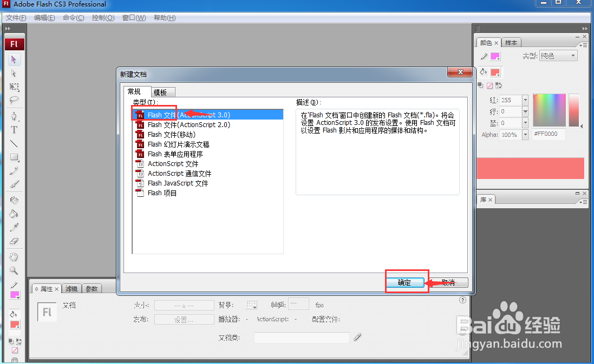Click the 取消 button
Image resolution: width=594 pixels, height=364 pixels.
[448, 282]
